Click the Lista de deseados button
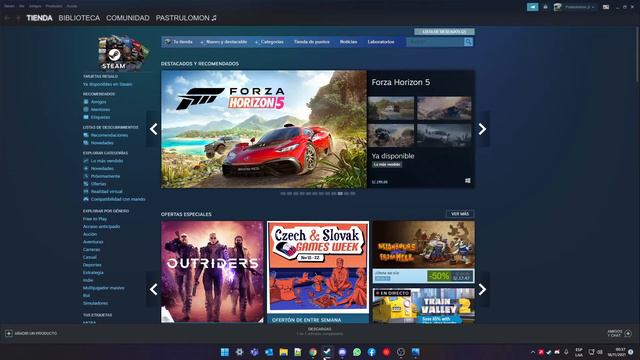The height and width of the screenshot is (360, 640). click(x=444, y=31)
